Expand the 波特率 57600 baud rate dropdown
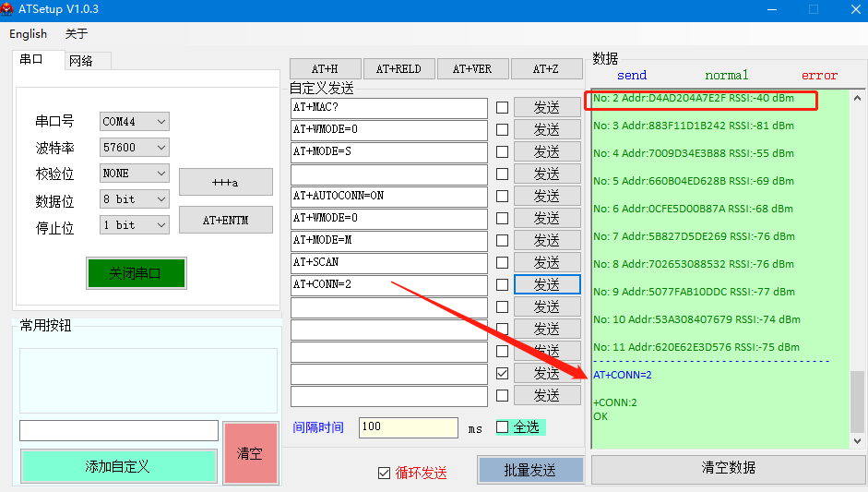This screenshot has height=492, width=868. 135,148
